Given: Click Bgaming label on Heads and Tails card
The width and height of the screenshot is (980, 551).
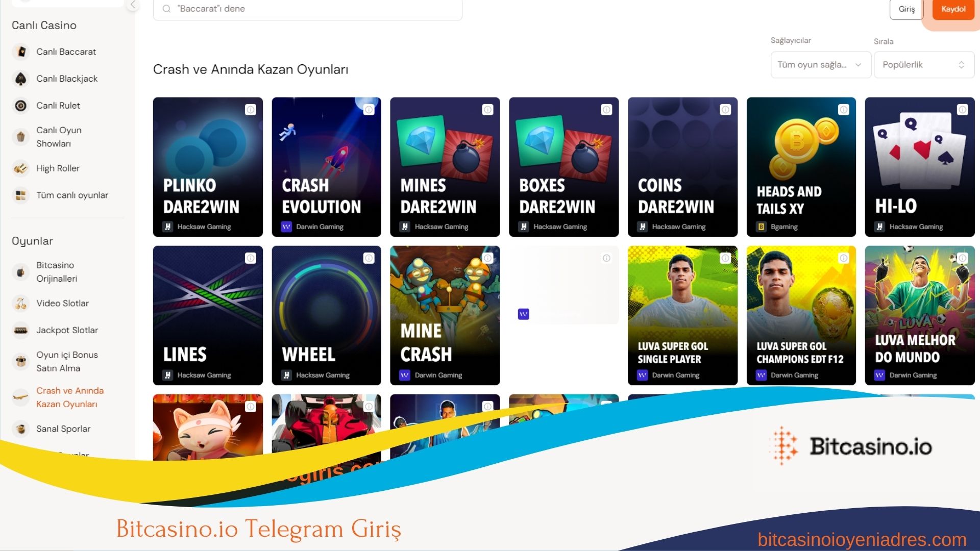Looking at the screenshot, I should pyautogui.click(x=784, y=227).
